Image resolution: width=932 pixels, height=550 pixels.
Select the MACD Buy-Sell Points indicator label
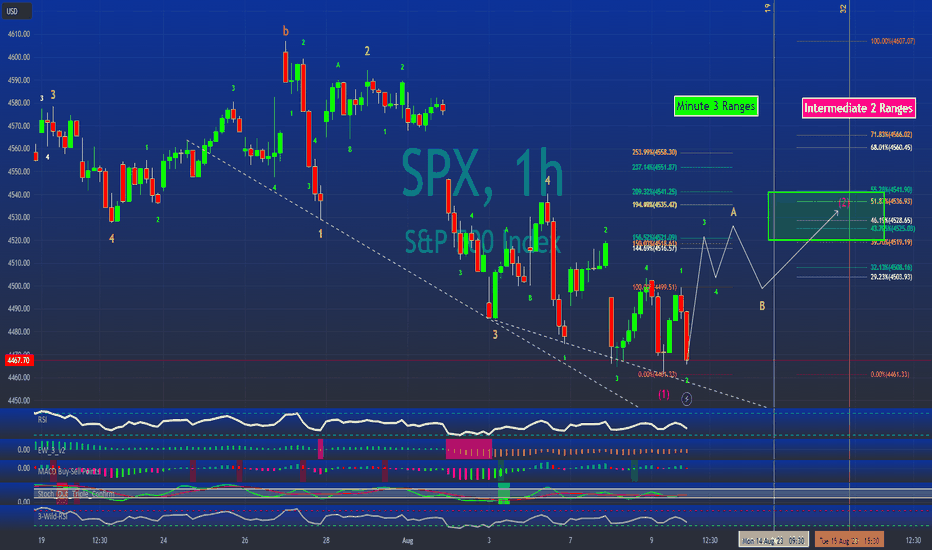[x=68, y=472]
